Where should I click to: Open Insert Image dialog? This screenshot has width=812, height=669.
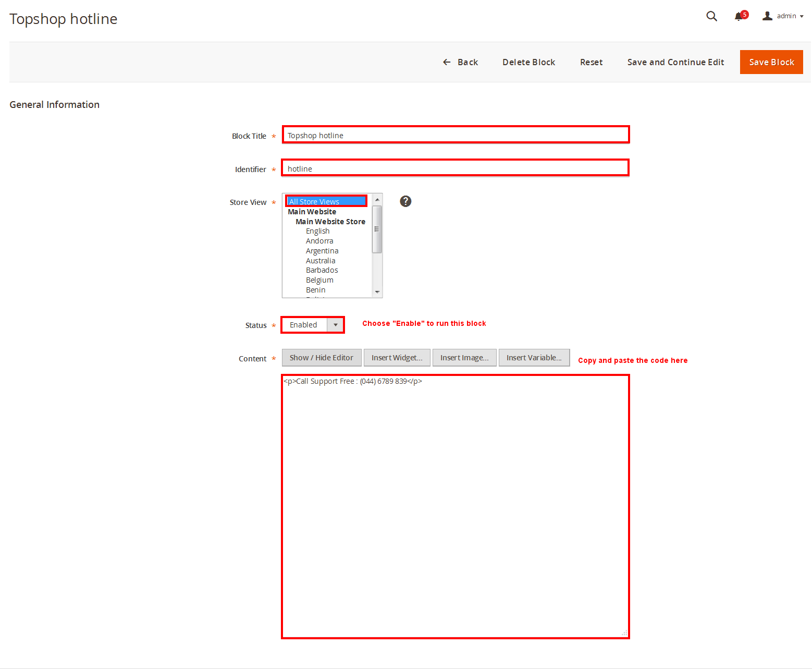click(x=464, y=358)
